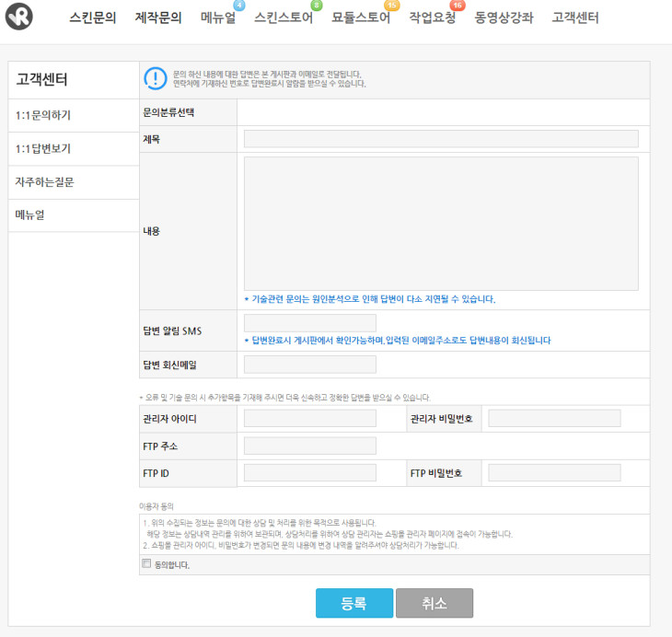Click the badge on 메뉴얼 menu

point(239,6)
